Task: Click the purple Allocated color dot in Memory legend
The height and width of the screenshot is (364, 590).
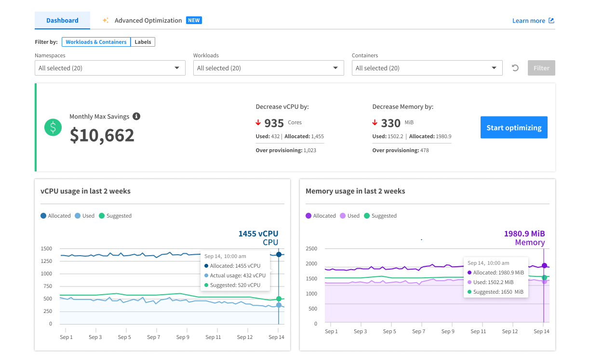Action: click(x=308, y=216)
